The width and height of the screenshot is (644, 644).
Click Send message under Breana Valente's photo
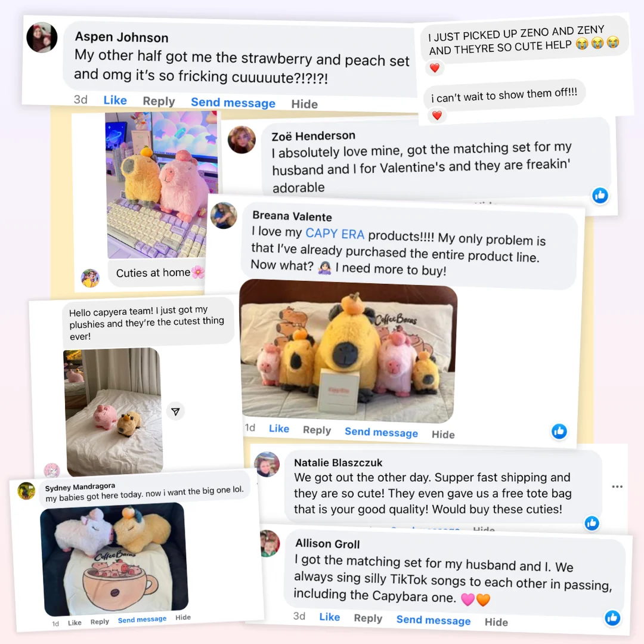(381, 432)
